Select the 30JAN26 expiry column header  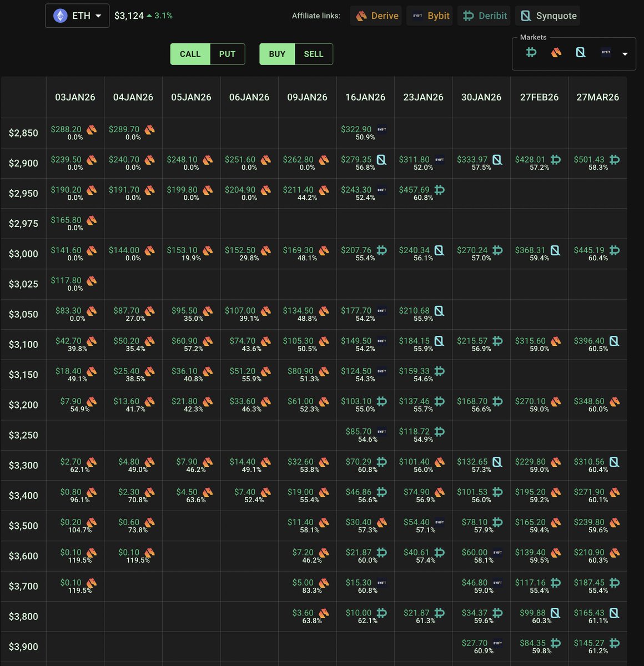tap(481, 97)
